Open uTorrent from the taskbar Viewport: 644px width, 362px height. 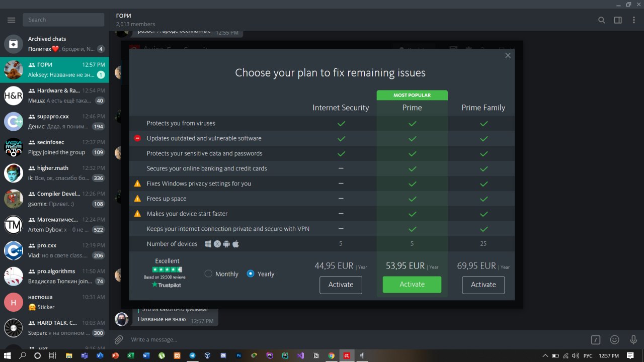(x=162, y=355)
